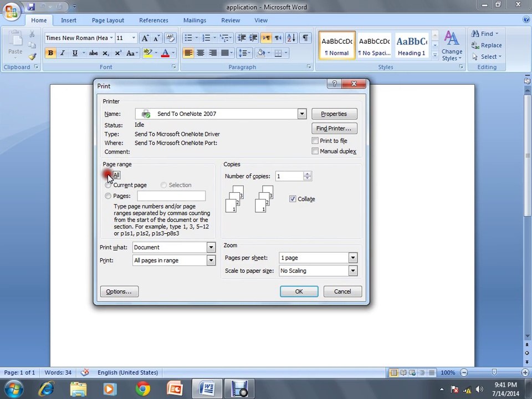Click Clear Formatting icon
This screenshot has width=532, height=399.
tap(170, 38)
